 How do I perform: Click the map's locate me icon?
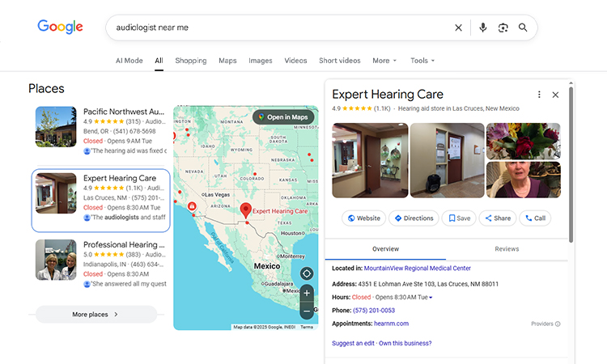[x=307, y=273]
